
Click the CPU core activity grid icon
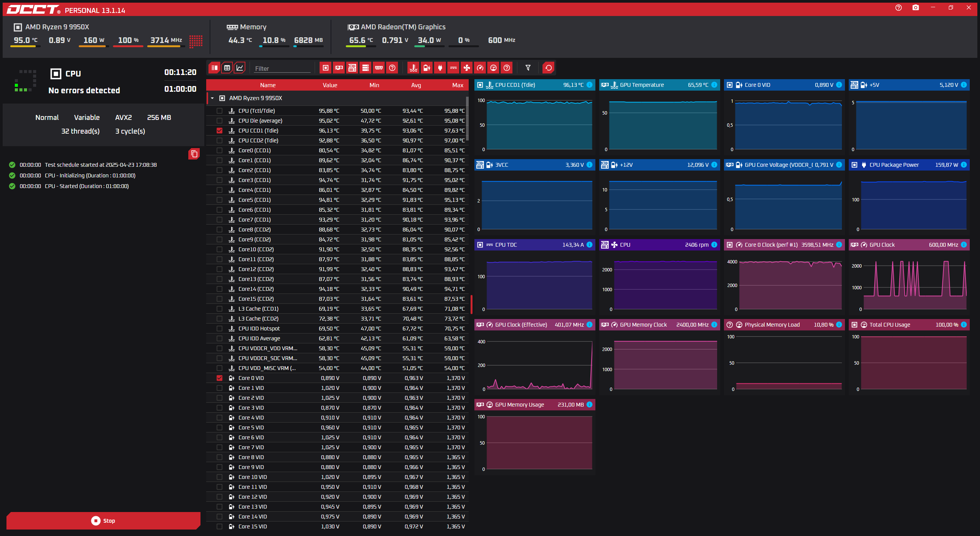[x=196, y=41]
